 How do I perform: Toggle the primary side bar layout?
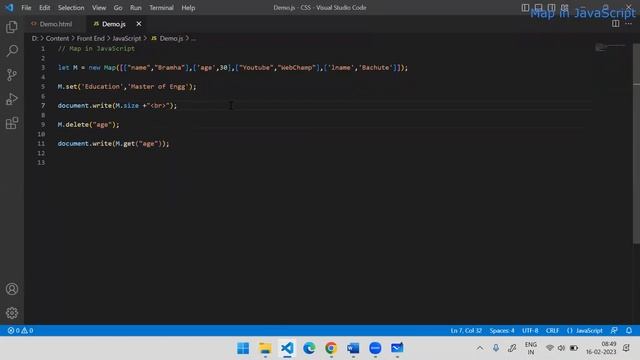(525, 7)
